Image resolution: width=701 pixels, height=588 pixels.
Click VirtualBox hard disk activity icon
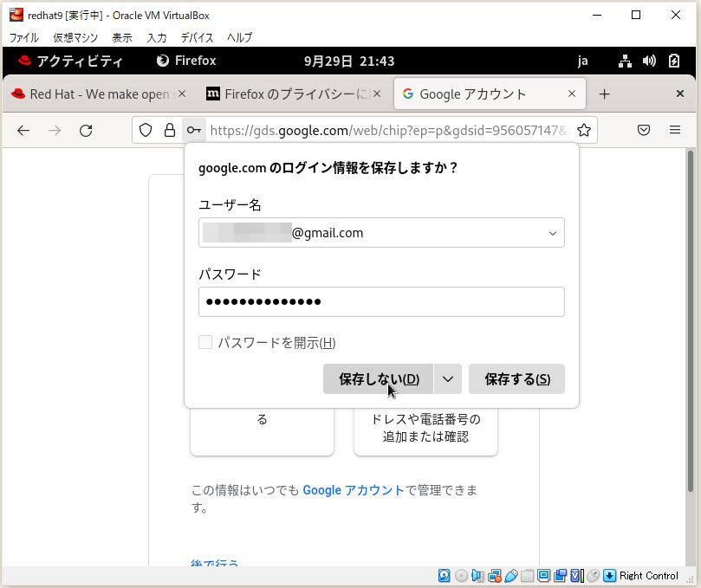(x=444, y=576)
